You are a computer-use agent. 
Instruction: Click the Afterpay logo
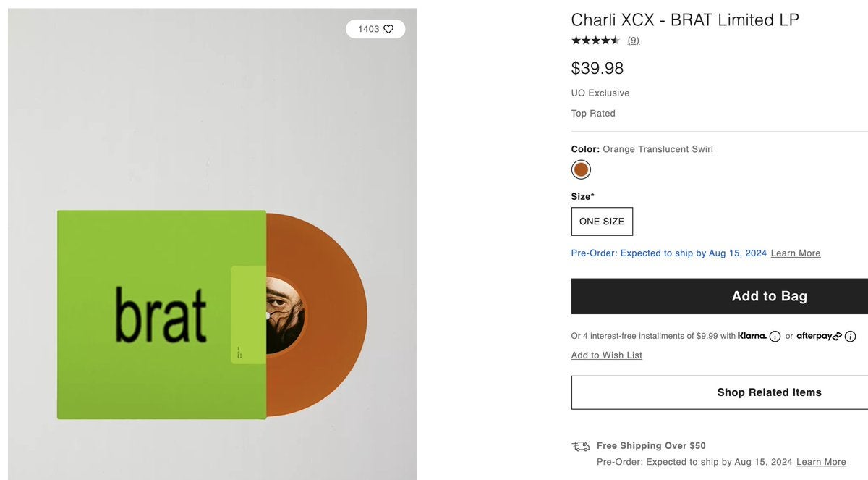[819, 336]
